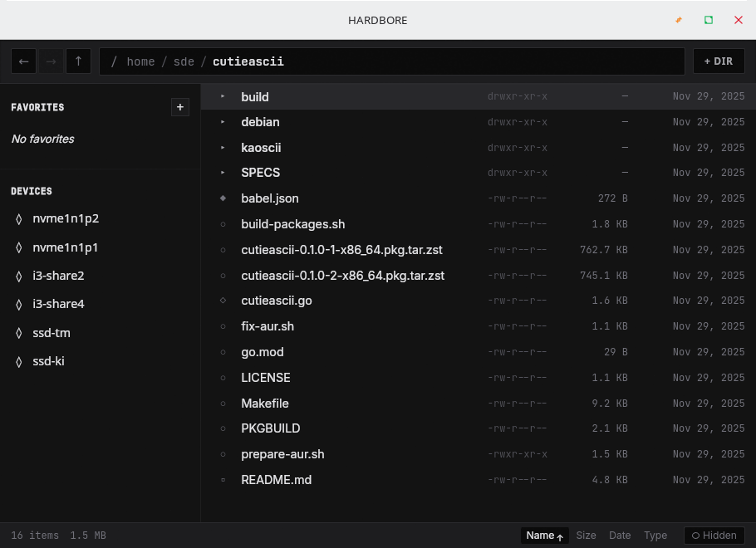Toggle the Hidden files switch

click(714, 536)
